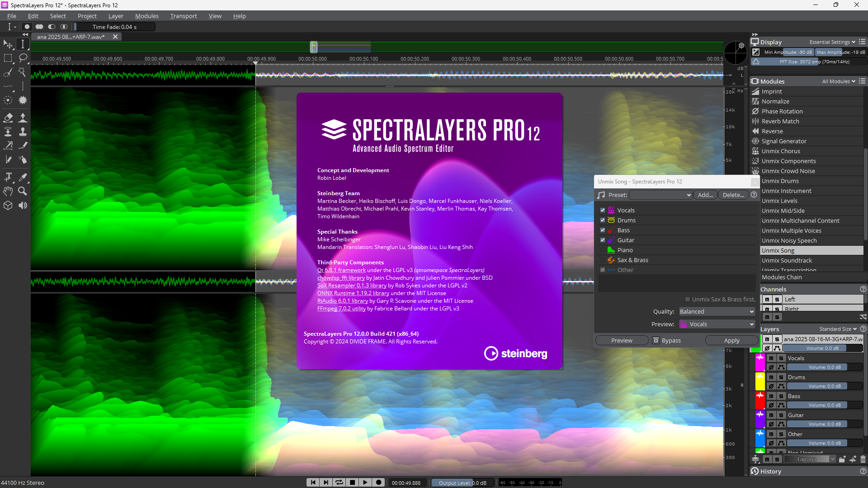This screenshot has height=488, width=868.
Task: Select the Lasso selection tool
Action: (x=23, y=58)
